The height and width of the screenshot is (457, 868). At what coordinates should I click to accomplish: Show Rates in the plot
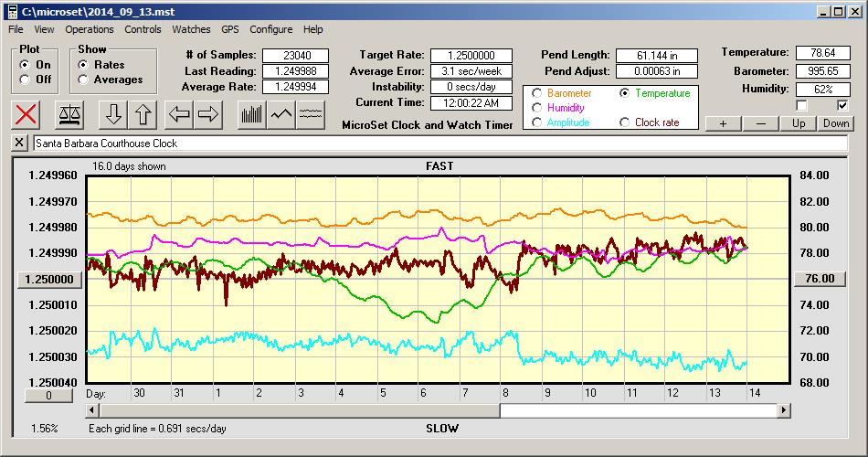(x=83, y=65)
